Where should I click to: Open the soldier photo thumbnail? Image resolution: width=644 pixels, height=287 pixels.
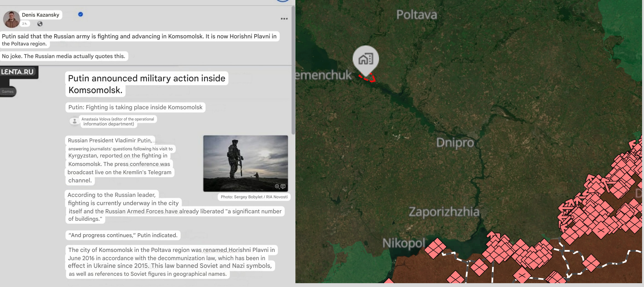coord(246,163)
